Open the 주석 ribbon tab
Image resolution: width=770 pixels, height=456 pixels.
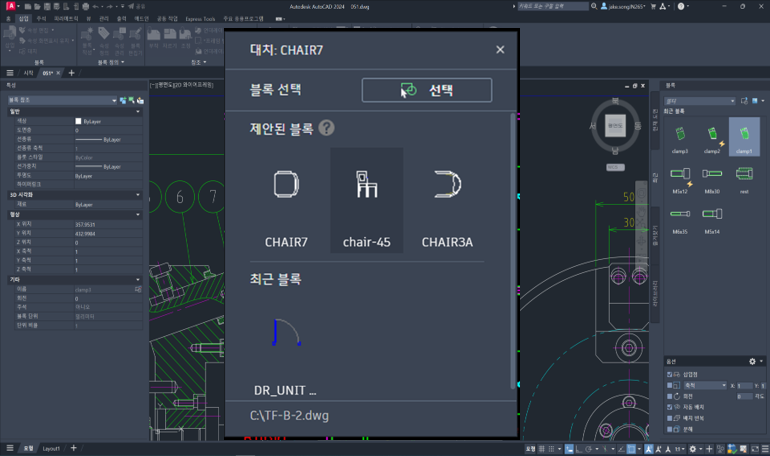tap(41, 19)
